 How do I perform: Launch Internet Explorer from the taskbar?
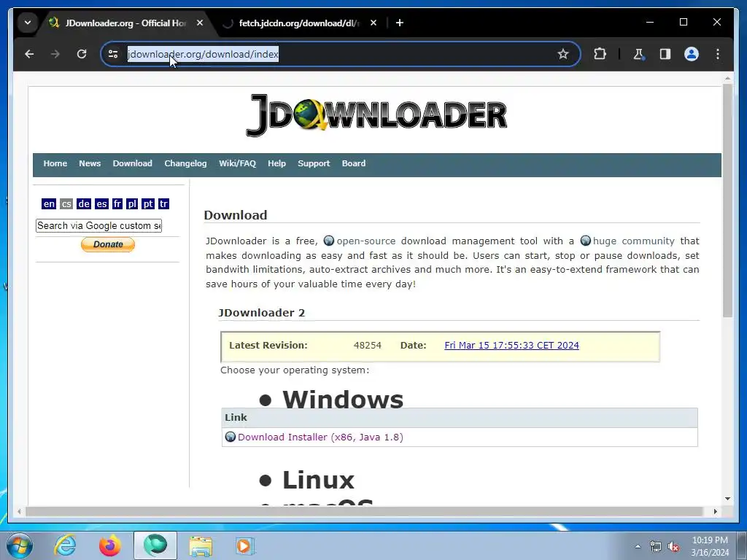coord(65,545)
